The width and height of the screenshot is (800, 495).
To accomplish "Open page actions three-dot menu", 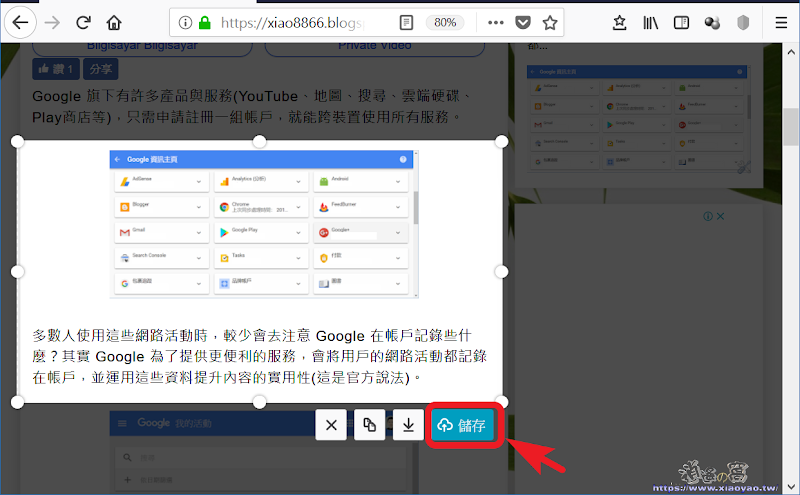I will (x=495, y=22).
